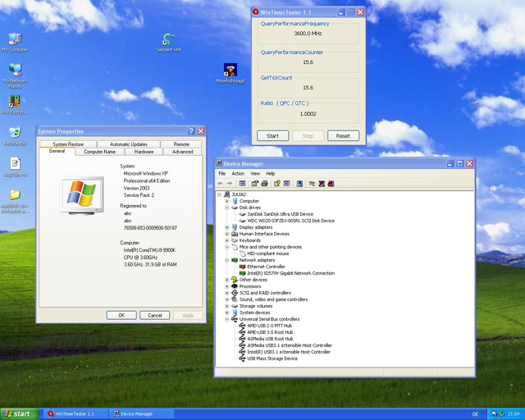Click the Start button in WinTimerTester
This screenshot has width=525, height=420.
coord(272,135)
